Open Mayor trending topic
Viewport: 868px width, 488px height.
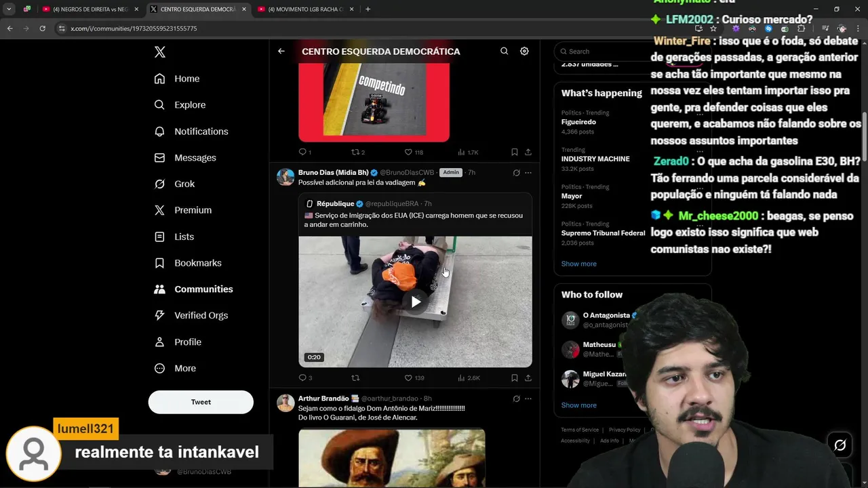coord(572,196)
